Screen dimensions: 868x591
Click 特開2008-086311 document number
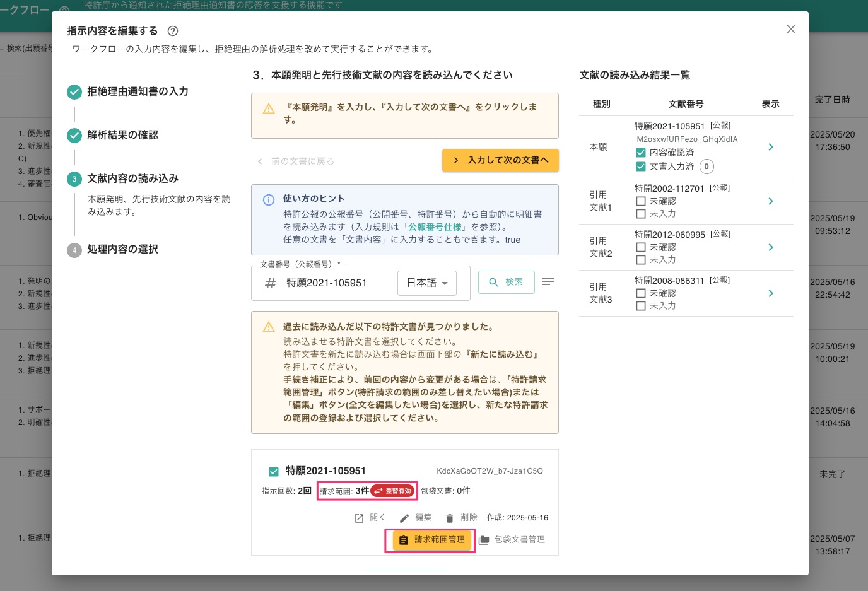669,281
